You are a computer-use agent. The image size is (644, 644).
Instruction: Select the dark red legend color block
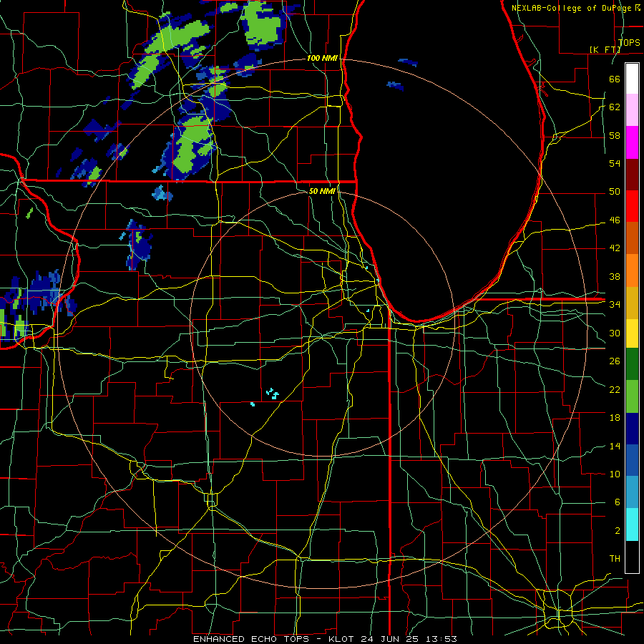pyautogui.click(x=632, y=174)
